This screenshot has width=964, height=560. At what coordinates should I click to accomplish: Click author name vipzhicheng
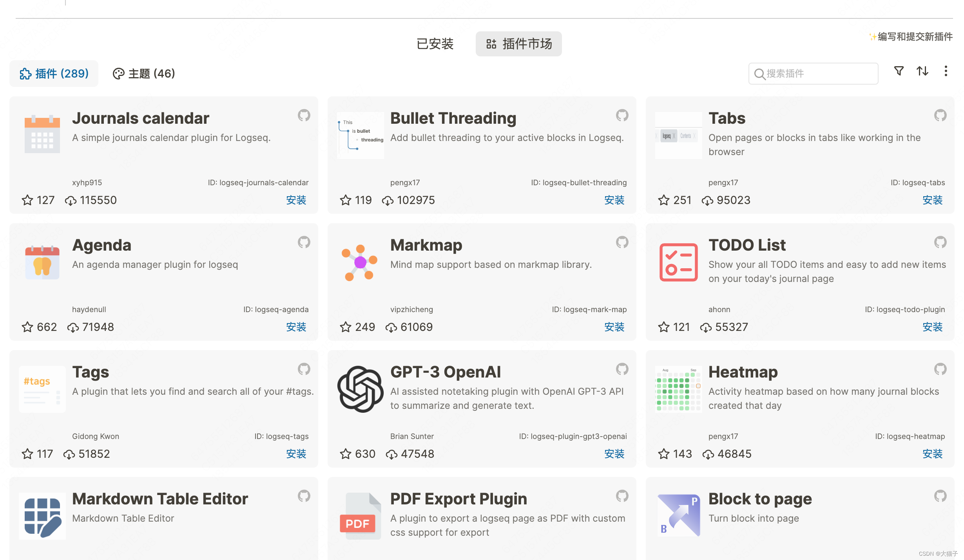tap(411, 309)
